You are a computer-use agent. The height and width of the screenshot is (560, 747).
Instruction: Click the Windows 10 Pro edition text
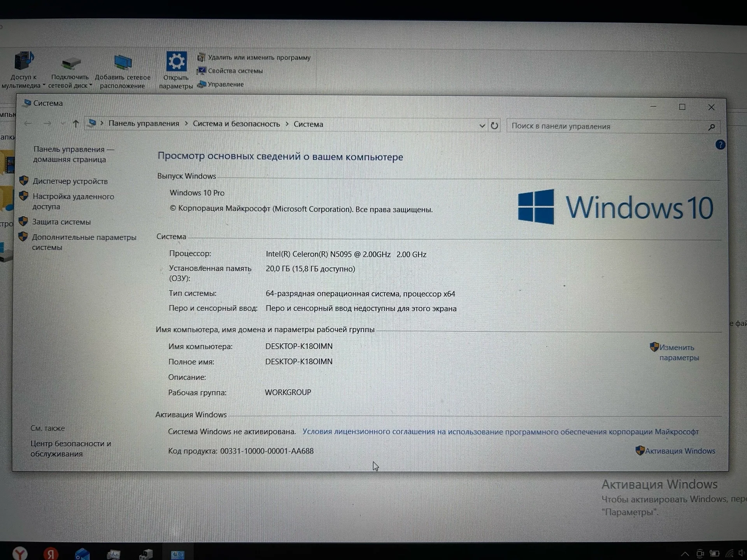197,193
